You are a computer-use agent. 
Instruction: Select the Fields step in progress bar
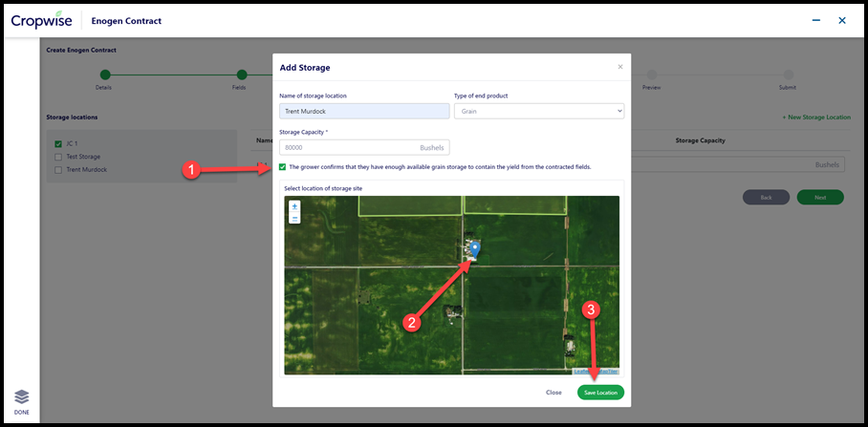click(x=241, y=75)
